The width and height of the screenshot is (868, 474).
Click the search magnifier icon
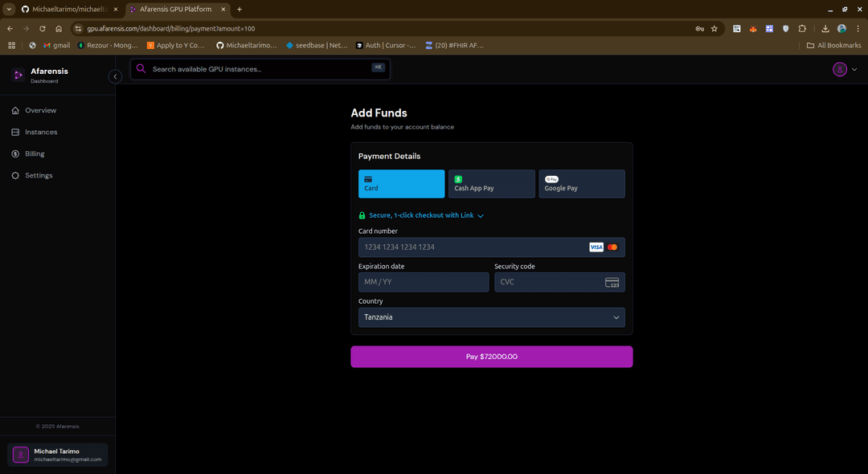click(x=141, y=69)
